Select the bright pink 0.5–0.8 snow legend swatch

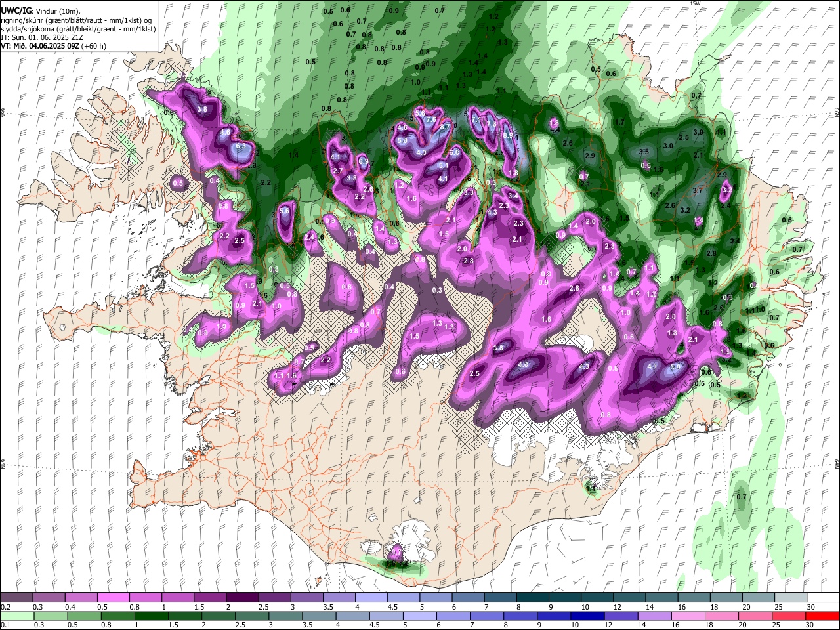(114, 598)
